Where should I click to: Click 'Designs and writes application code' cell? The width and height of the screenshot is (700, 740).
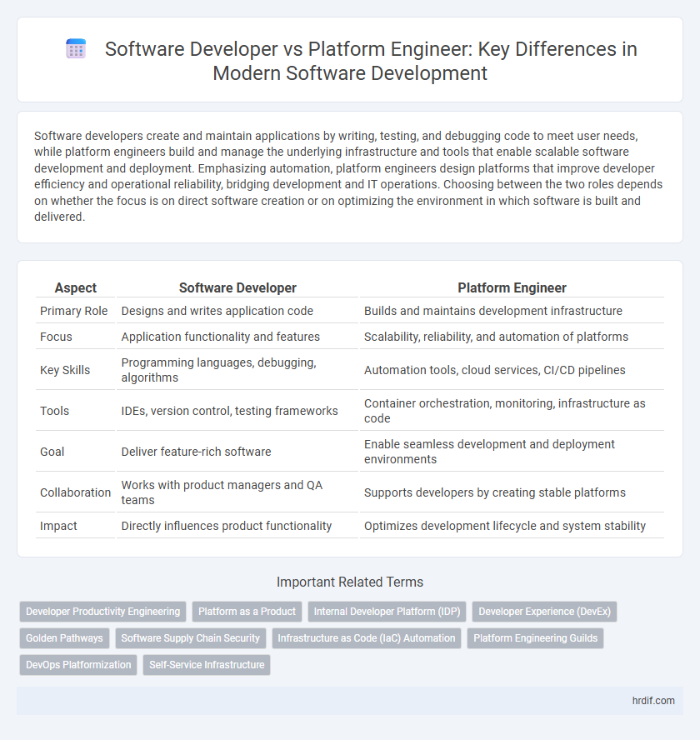[237, 311]
